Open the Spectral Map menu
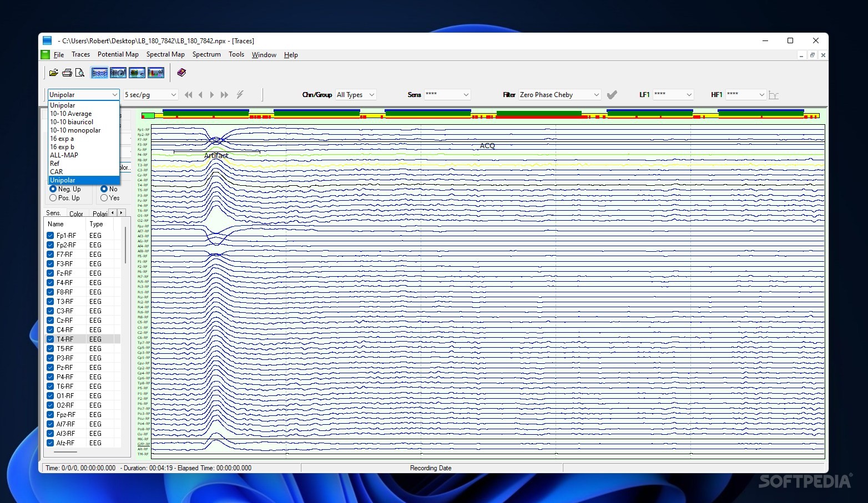The width and height of the screenshot is (868, 503). point(165,54)
